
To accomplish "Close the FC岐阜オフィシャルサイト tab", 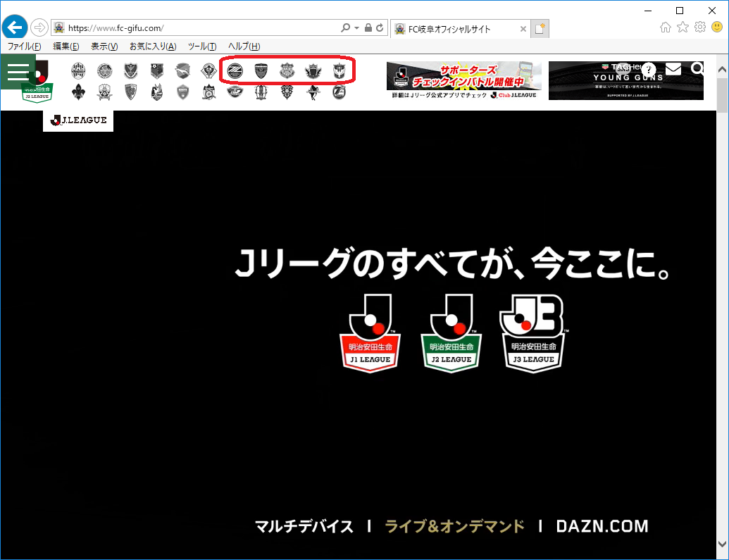I will pos(523,29).
